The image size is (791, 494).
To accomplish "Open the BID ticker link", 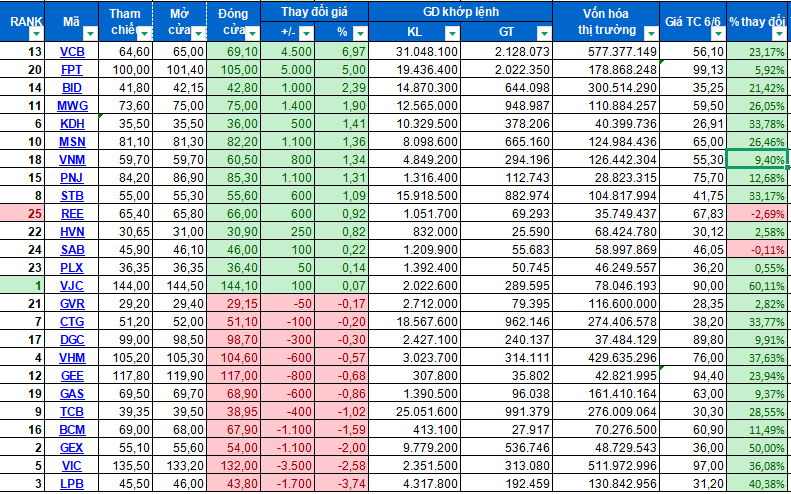I will pos(72,88).
